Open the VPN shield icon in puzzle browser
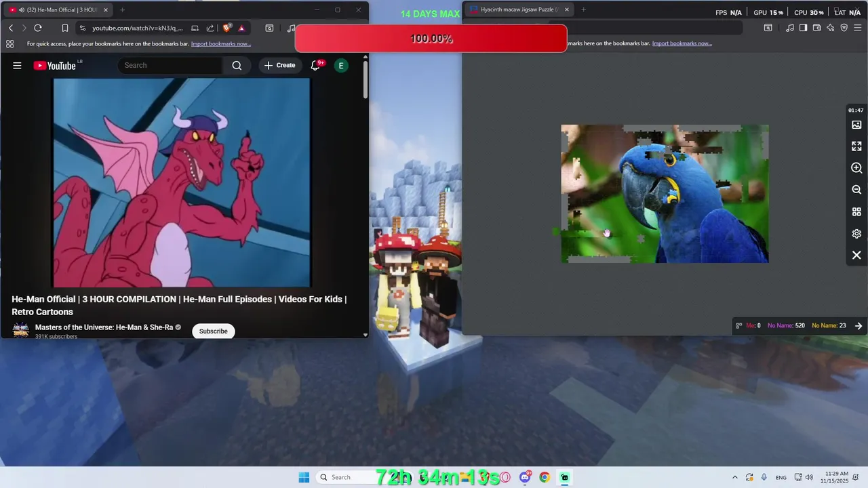The image size is (868, 488). click(x=844, y=28)
